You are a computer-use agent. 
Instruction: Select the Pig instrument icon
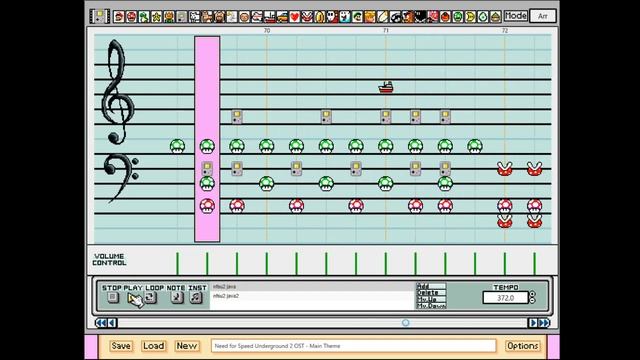coord(220,17)
